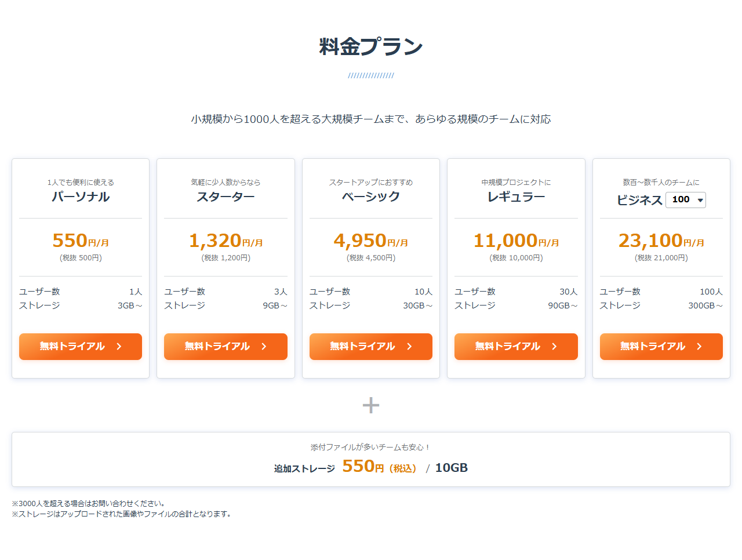This screenshot has height=560, width=742.
Task: Click the スタートアップにおすすめ tagline
Action: (x=371, y=182)
